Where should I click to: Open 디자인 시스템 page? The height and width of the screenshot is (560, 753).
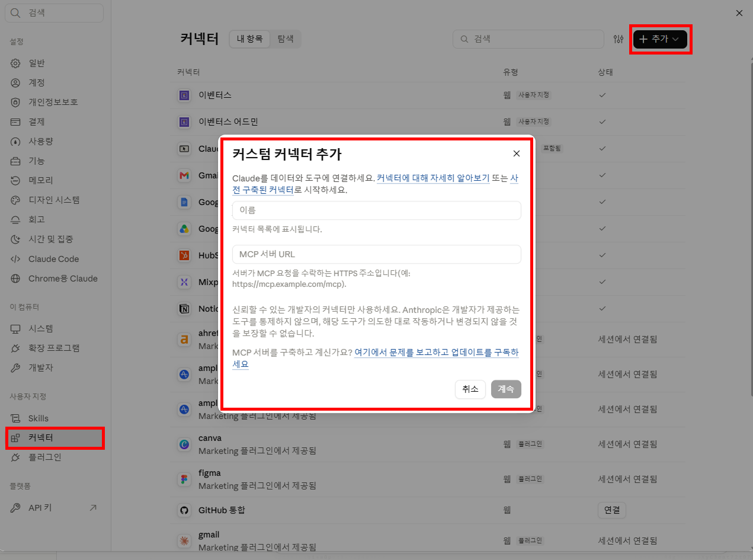point(55,200)
